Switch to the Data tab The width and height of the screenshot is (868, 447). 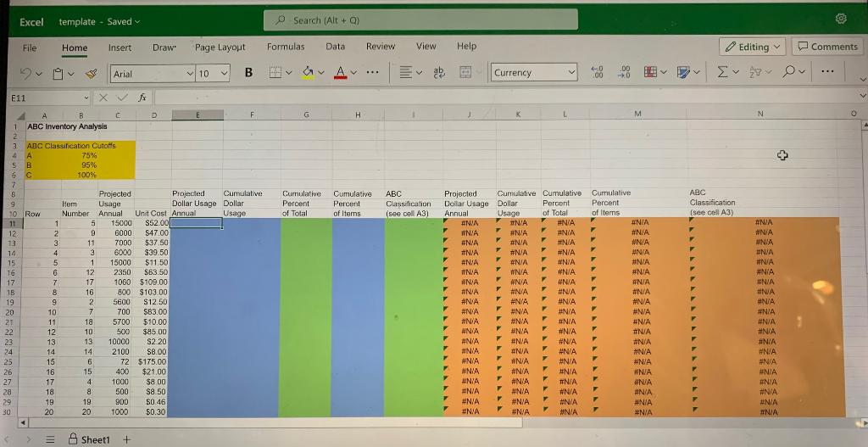335,47
